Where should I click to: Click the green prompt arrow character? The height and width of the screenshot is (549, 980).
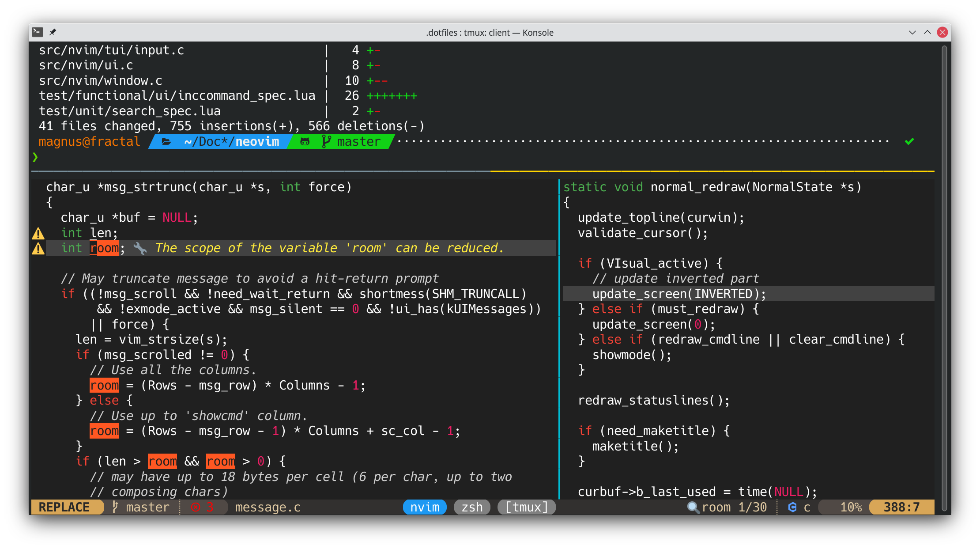(x=35, y=157)
